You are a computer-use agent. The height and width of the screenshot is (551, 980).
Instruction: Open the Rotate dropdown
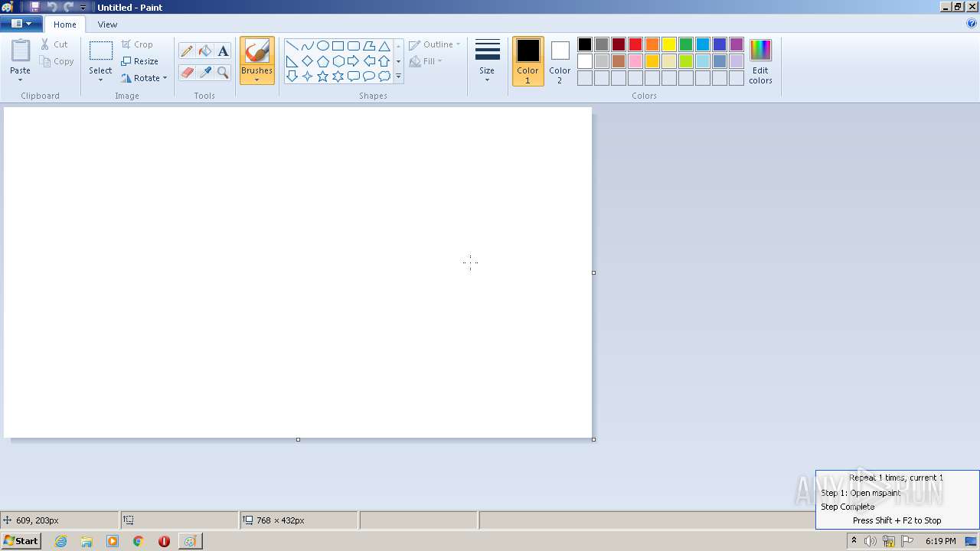pyautogui.click(x=144, y=78)
